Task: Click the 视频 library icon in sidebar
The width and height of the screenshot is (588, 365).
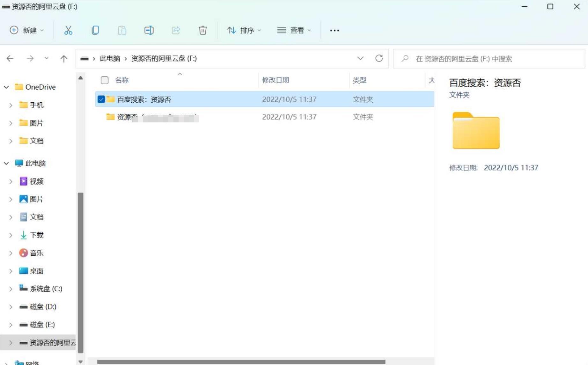Action: (24, 181)
